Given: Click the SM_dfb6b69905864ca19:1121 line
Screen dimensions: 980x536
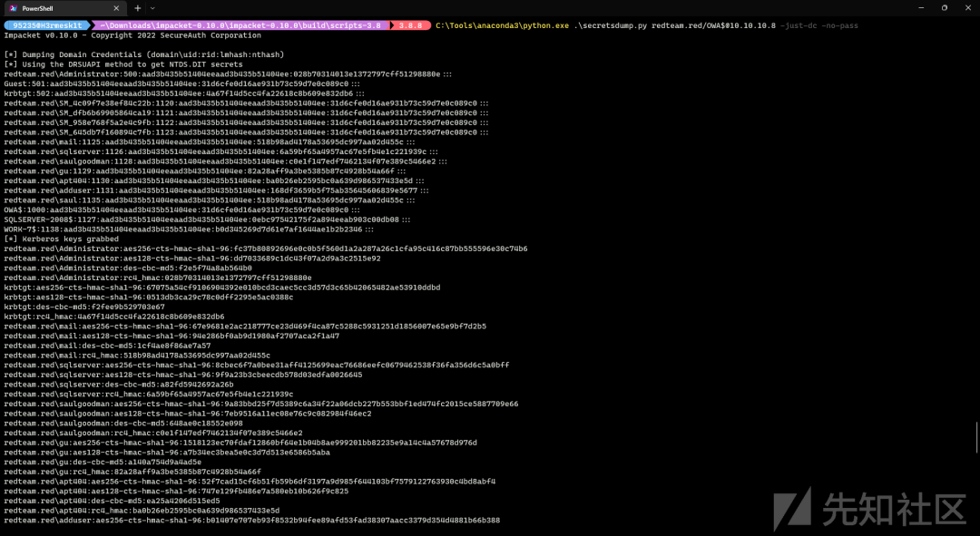Looking at the screenshot, I should (x=246, y=113).
